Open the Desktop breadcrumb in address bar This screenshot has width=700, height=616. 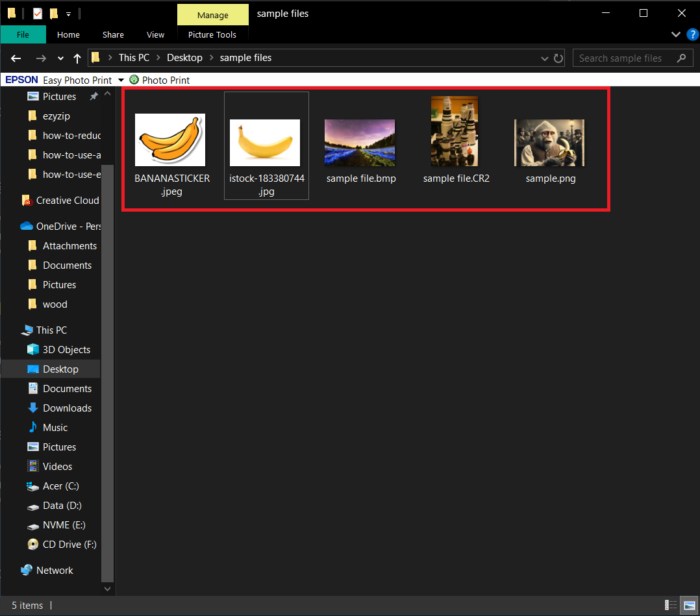tap(184, 57)
